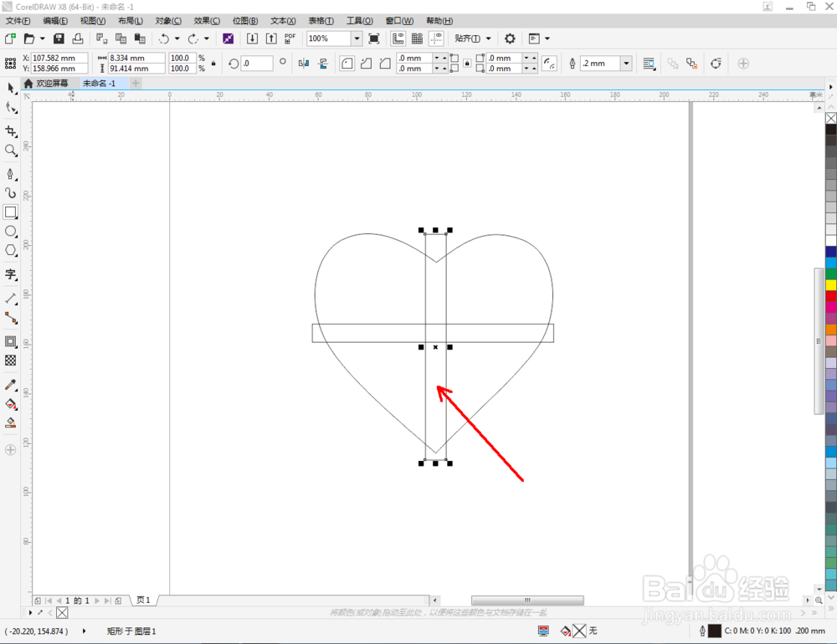This screenshot has height=644, width=837.
Task: Publish to PDF icon
Action: [290, 38]
